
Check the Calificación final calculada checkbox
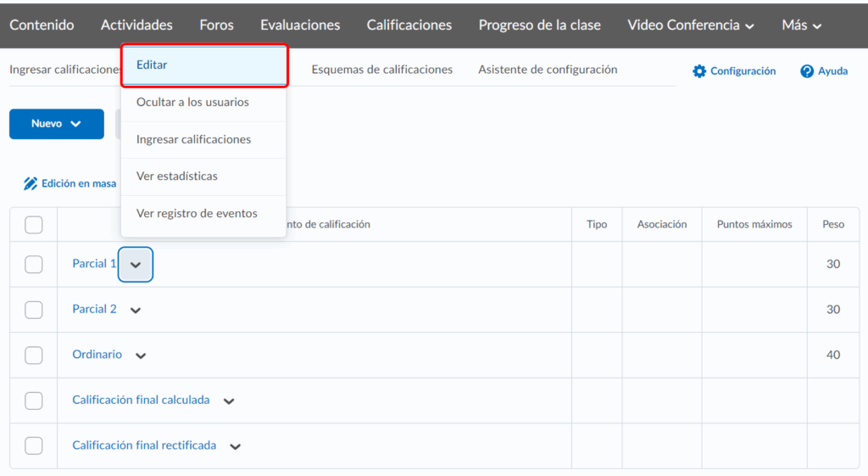(x=34, y=400)
